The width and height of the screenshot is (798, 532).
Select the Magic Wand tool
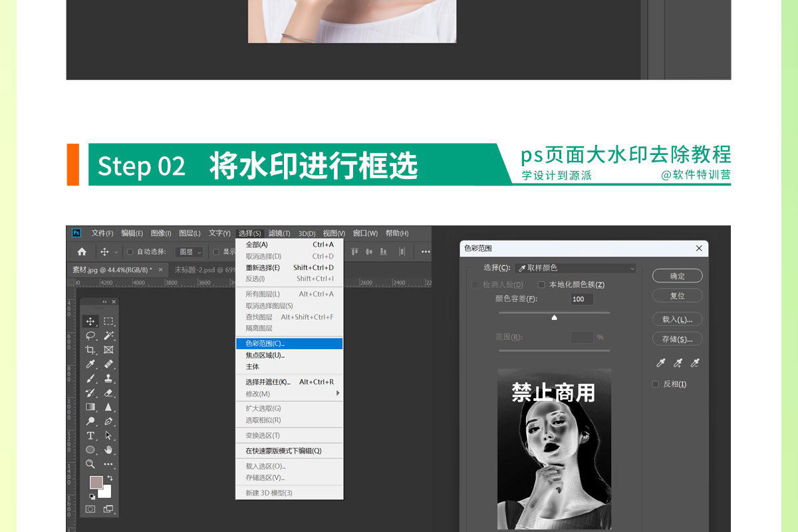108,336
